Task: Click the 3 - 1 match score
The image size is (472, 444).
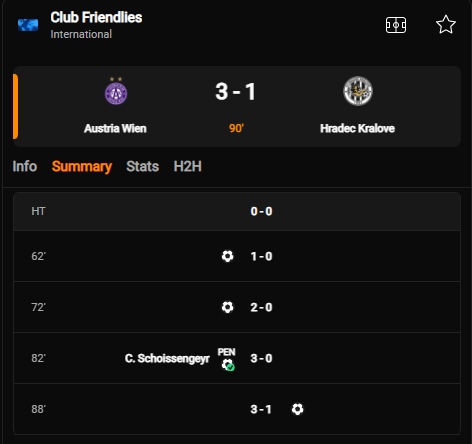Action: click(236, 91)
